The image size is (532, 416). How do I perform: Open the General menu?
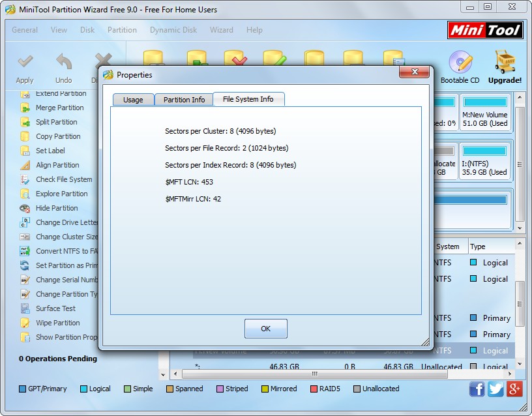click(25, 30)
